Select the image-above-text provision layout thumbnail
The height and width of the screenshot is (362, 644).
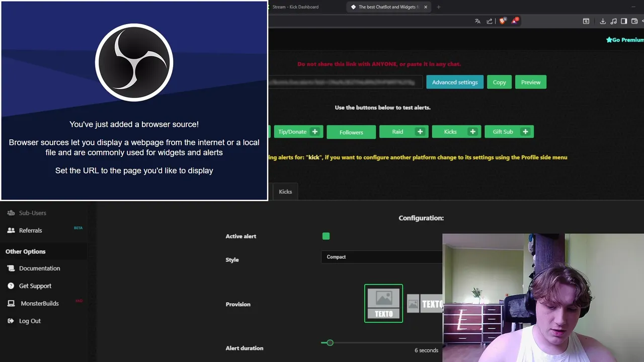pyautogui.click(x=383, y=304)
